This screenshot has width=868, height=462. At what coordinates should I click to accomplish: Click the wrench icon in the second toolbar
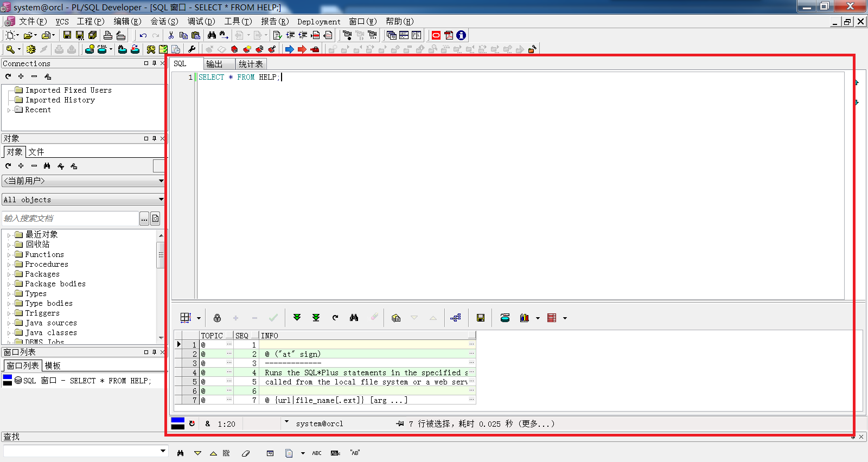(192, 49)
